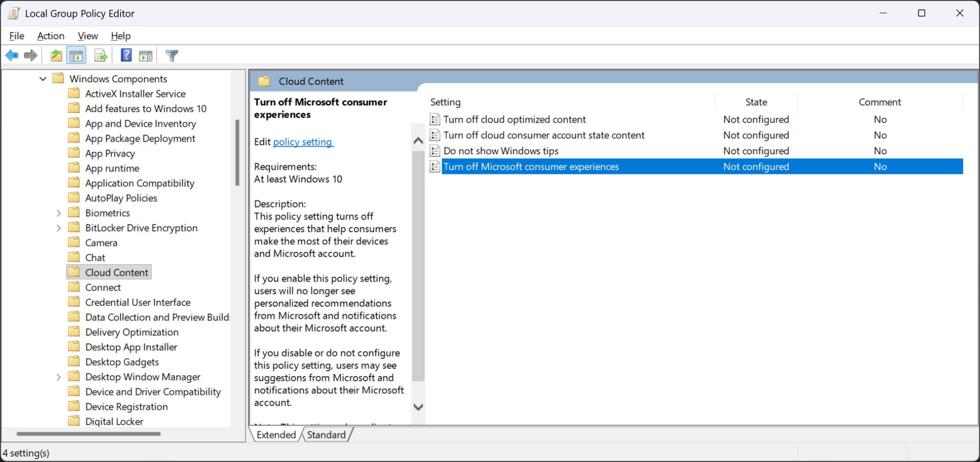Click the Back arrow toolbar icon
This screenshot has height=462, width=980.
click(x=12, y=56)
